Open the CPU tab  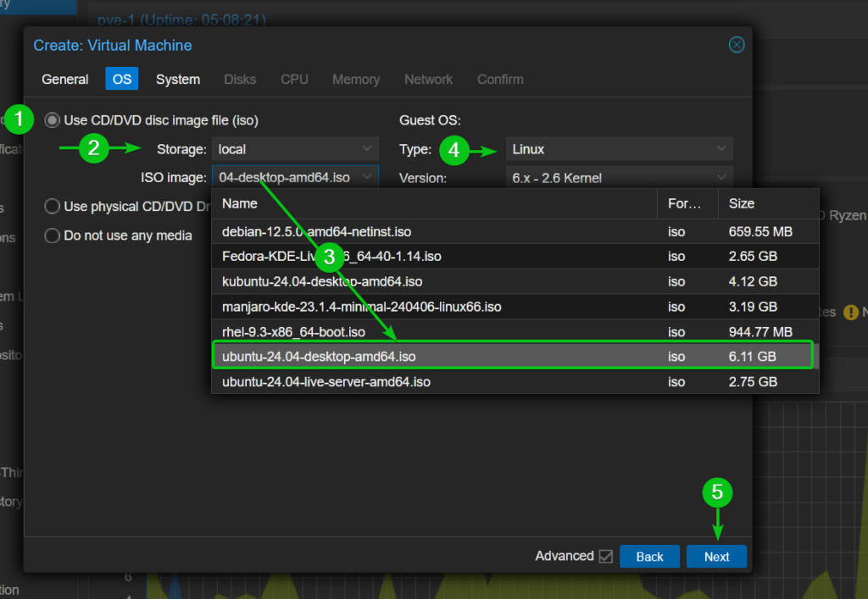click(x=294, y=79)
